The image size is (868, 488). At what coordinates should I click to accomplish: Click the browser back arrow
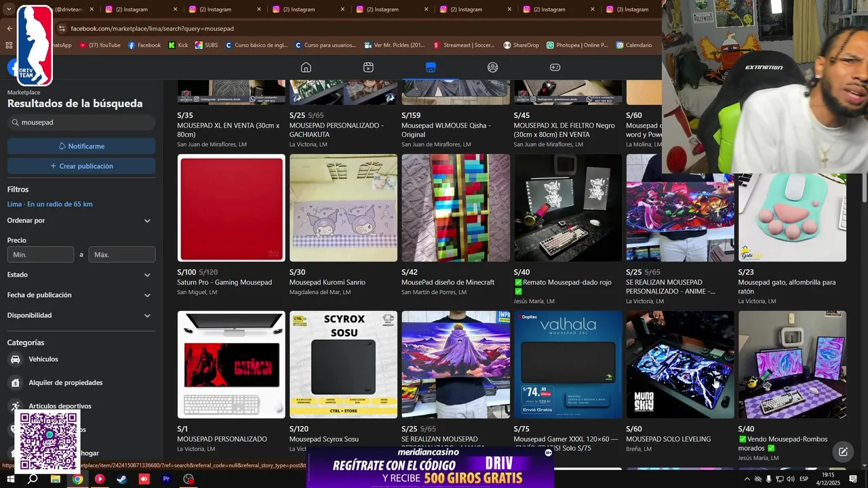click(9, 28)
